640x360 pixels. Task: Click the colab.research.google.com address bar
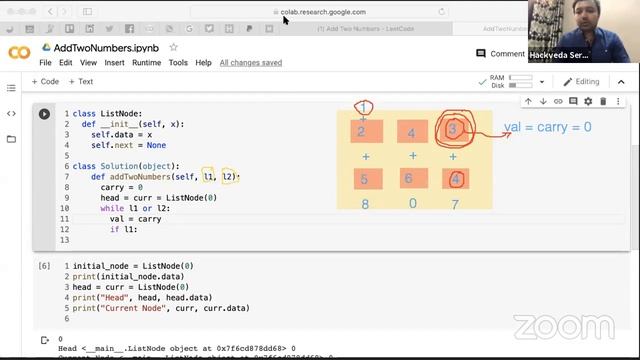319,12
